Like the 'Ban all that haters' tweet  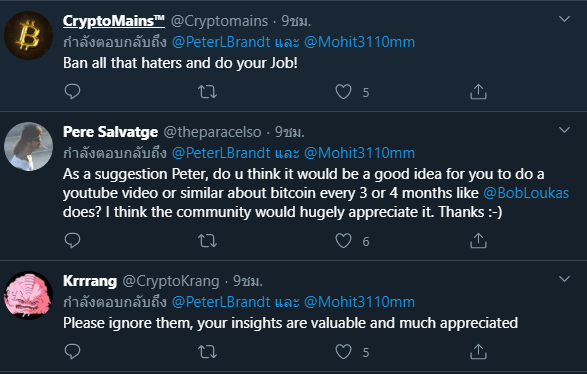(x=343, y=92)
